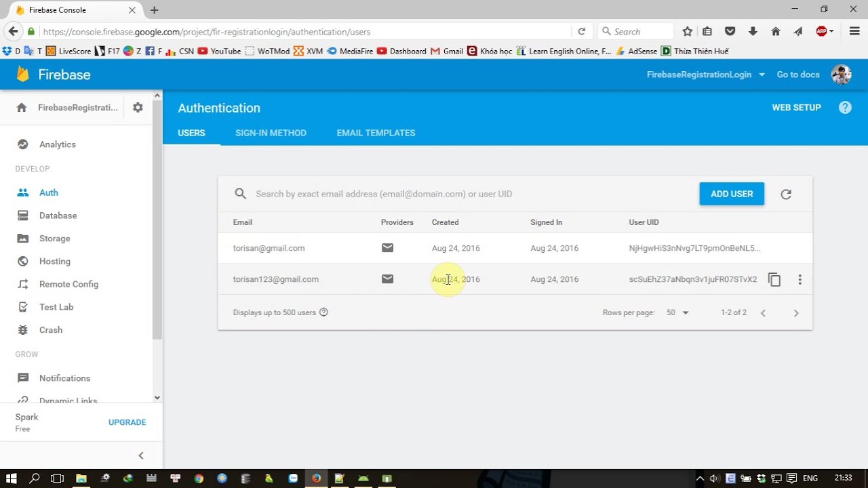Screen dimensions: 868x488
Task: Click the torisan123@gmail.com email cell
Action: pyautogui.click(x=275, y=279)
